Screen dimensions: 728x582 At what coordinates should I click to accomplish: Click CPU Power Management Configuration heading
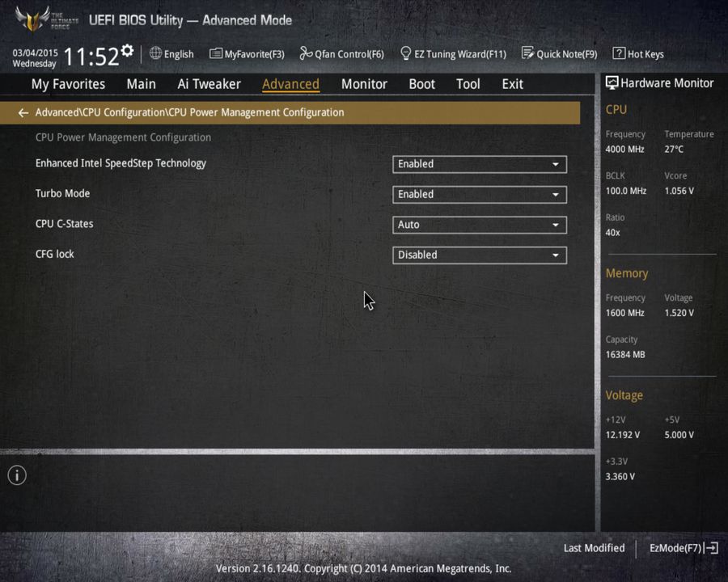click(x=123, y=137)
